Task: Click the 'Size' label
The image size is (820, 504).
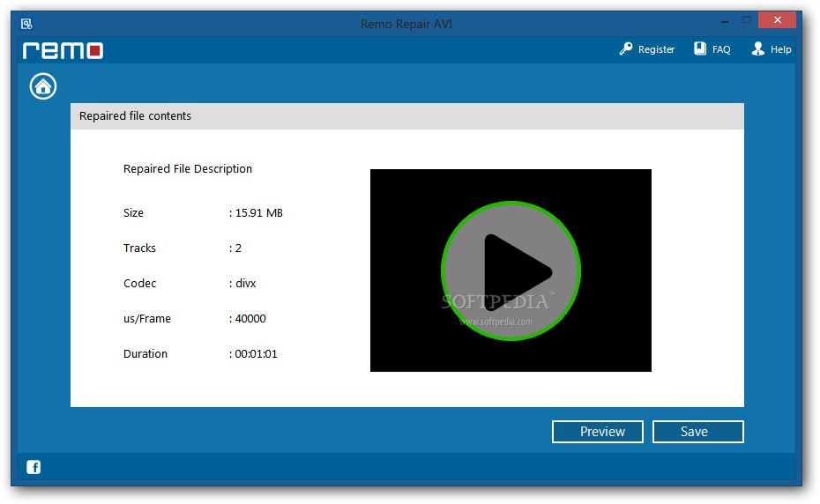Action: click(x=133, y=212)
